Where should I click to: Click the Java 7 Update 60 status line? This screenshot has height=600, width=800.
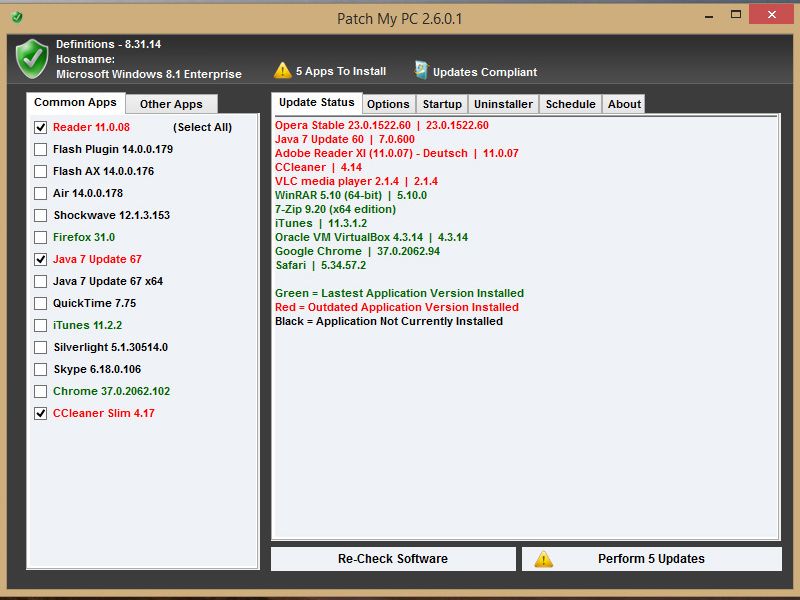coord(345,139)
